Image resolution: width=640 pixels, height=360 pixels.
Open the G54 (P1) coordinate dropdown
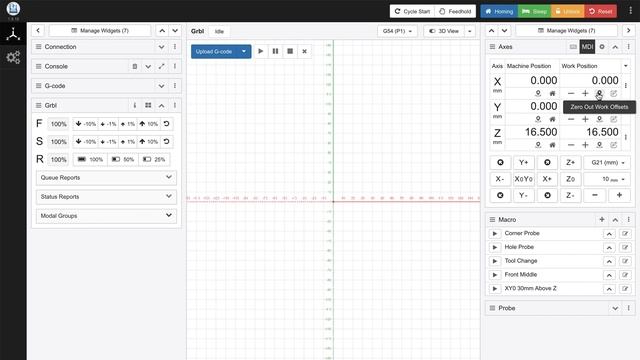[397, 31]
